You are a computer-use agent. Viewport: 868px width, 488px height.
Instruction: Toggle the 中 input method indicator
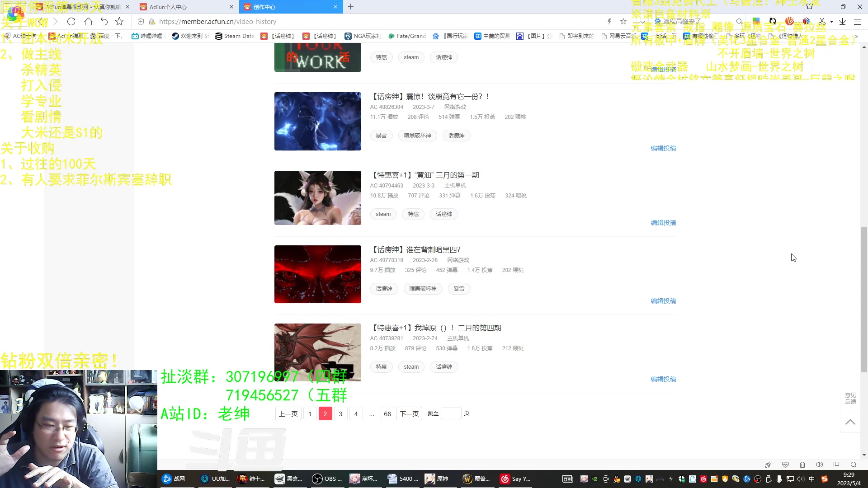point(812,479)
